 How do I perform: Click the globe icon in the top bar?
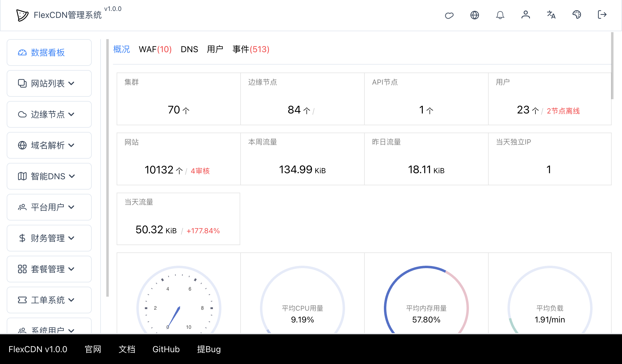[475, 15]
